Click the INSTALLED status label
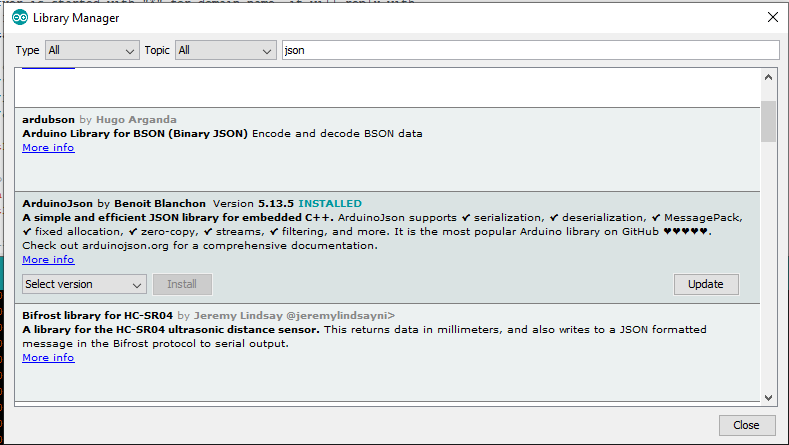789x445 pixels. (330, 204)
